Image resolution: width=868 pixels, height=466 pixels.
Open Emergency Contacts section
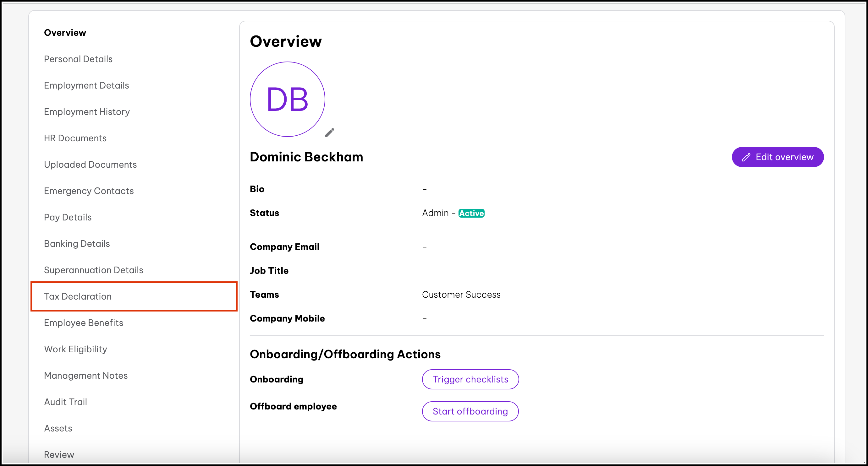pos(89,191)
